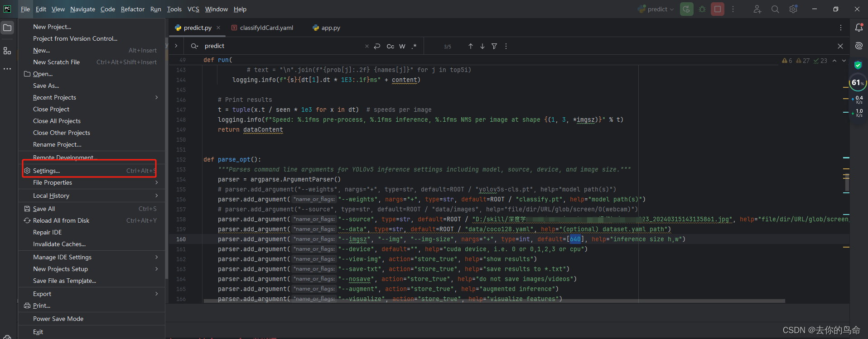Open the Edit menu
The height and width of the screenshot is (339, 868).
(x=41, y=9)
